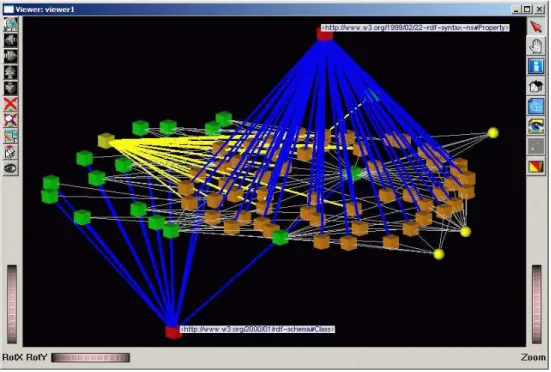Screen dimensions: 551x372
Task: Click the RotY label
Action: (37, 358)
